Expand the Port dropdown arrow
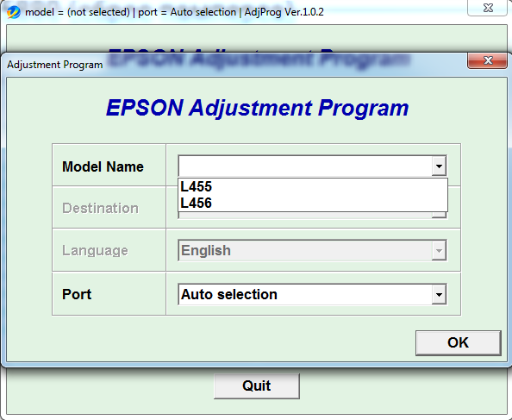512x420 pixels. pos(439,294)
